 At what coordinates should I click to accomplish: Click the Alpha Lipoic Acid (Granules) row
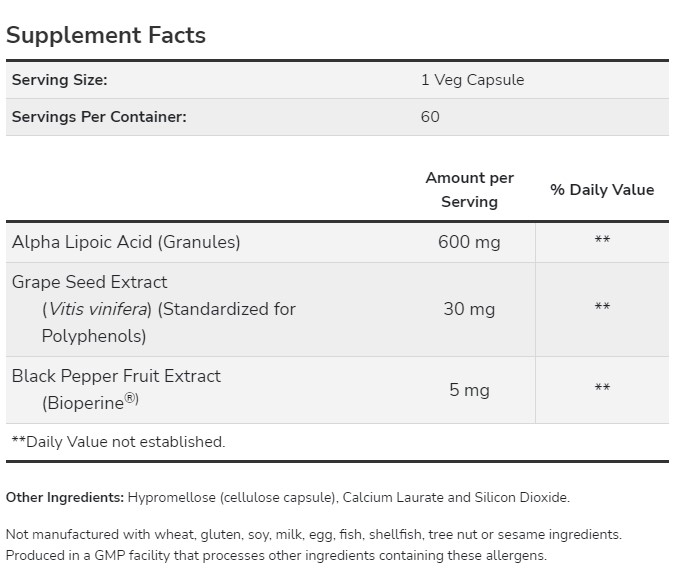pos(126,242)
